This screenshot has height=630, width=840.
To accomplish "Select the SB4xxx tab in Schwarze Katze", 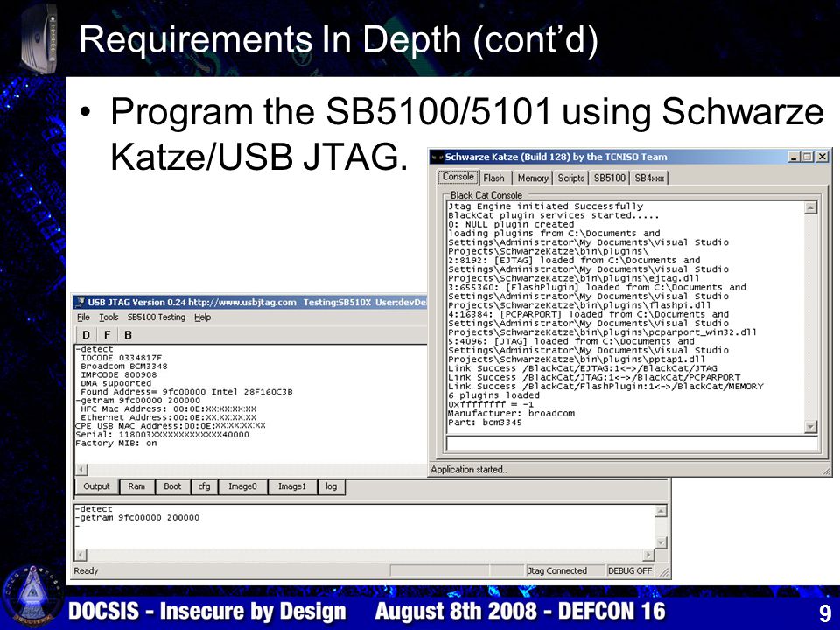I will coord(649,178).
